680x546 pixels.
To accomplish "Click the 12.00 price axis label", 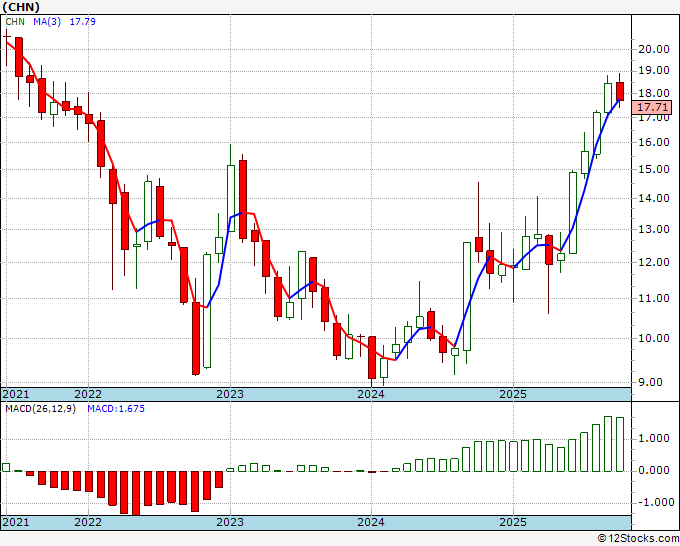I will [654, 262].
